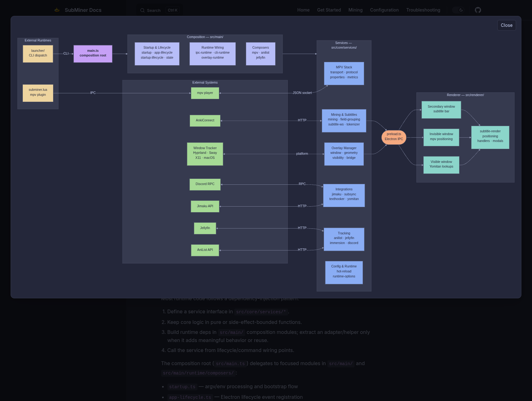Click the mpv player node

[205, 93]
